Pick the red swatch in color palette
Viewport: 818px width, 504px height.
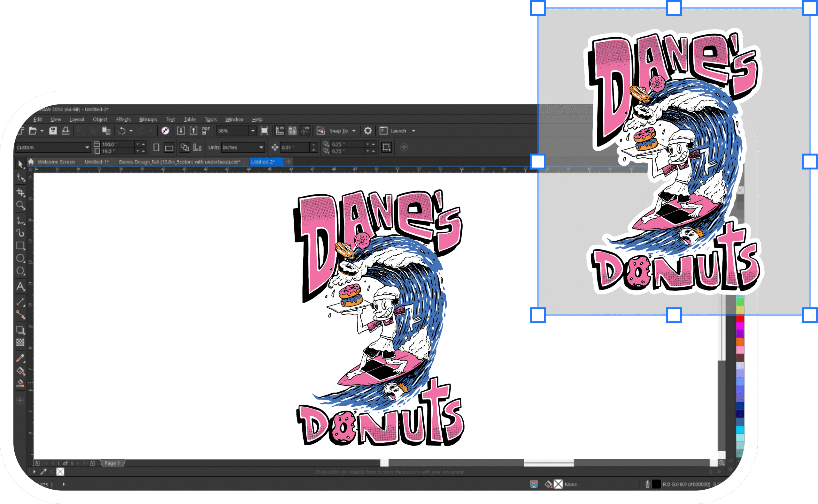(740, 319)
